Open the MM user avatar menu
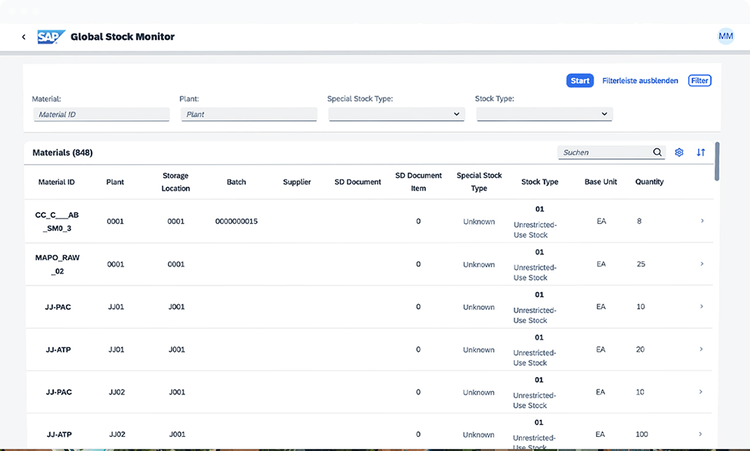This screenshot has height=451, width=750. 726,36
